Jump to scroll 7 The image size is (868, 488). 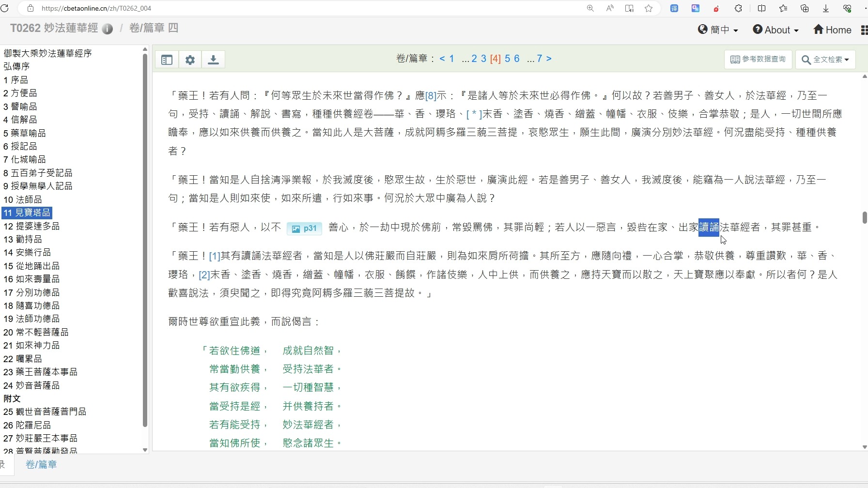(540, 59)
